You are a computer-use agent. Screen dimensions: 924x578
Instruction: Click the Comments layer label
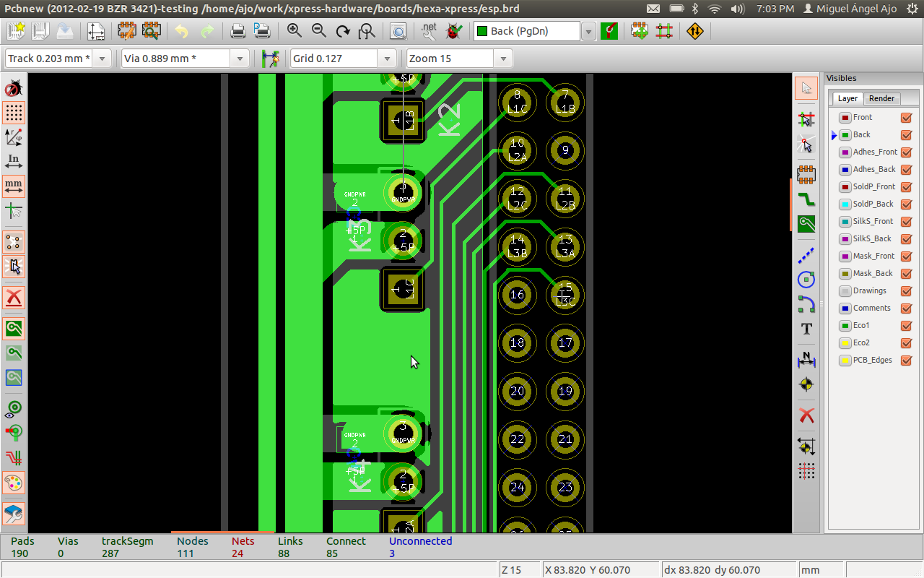click(x=871, y=308)
